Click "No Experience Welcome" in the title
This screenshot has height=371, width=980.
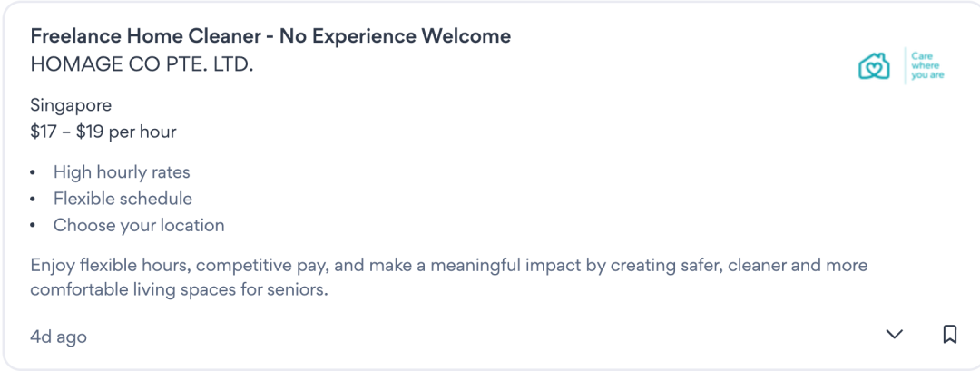pyautogui.click(x=395, y=36)
